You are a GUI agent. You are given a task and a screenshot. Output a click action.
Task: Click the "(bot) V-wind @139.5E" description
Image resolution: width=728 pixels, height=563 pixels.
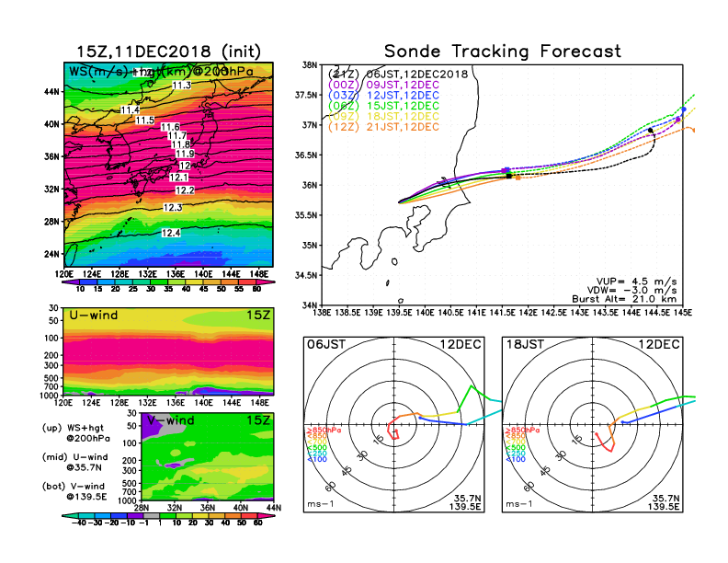coord(74,491)
